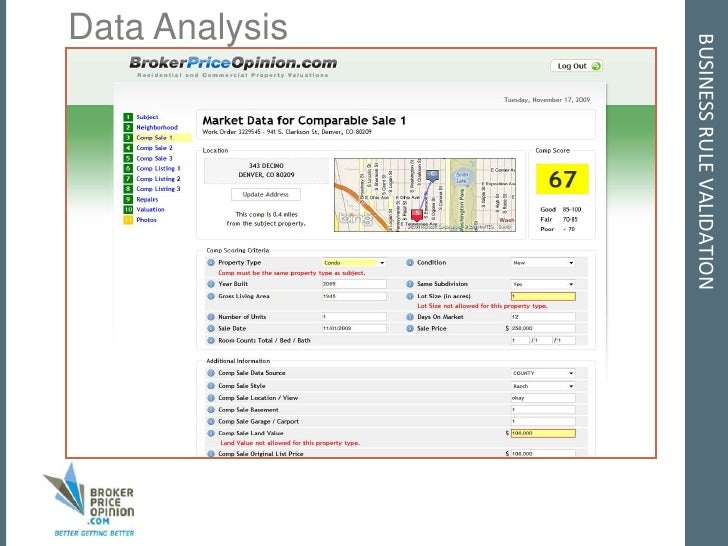The height and width of the screenshot is (546, 728).
Task: Click the highlighted Lot Size field
Action: [543, 296]
